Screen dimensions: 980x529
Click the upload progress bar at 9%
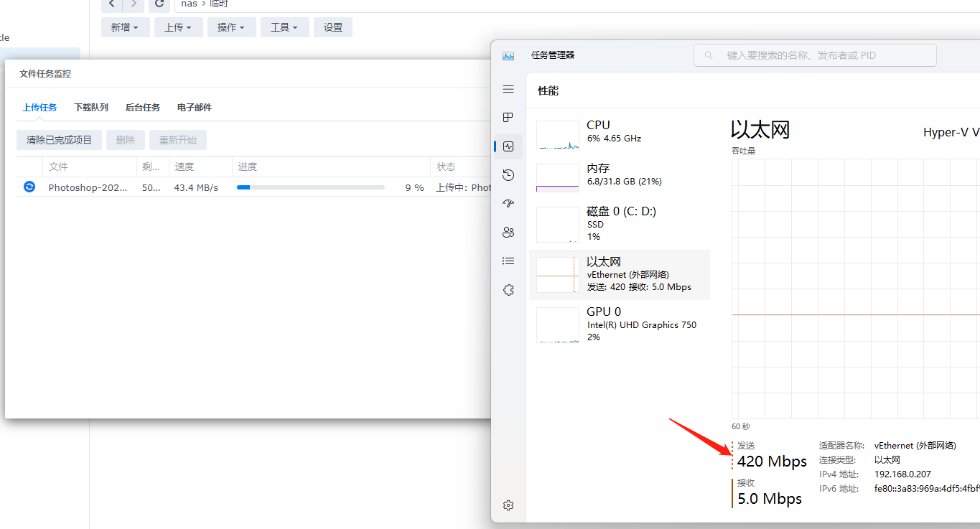311,187
